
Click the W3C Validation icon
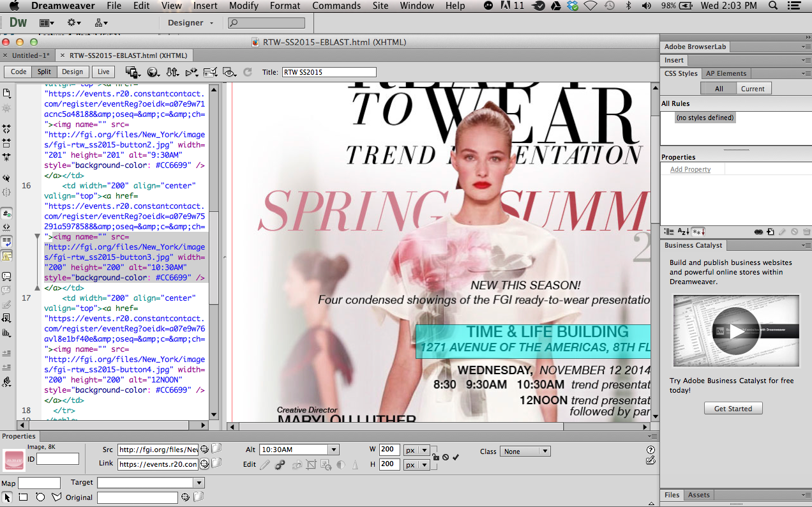192,72
